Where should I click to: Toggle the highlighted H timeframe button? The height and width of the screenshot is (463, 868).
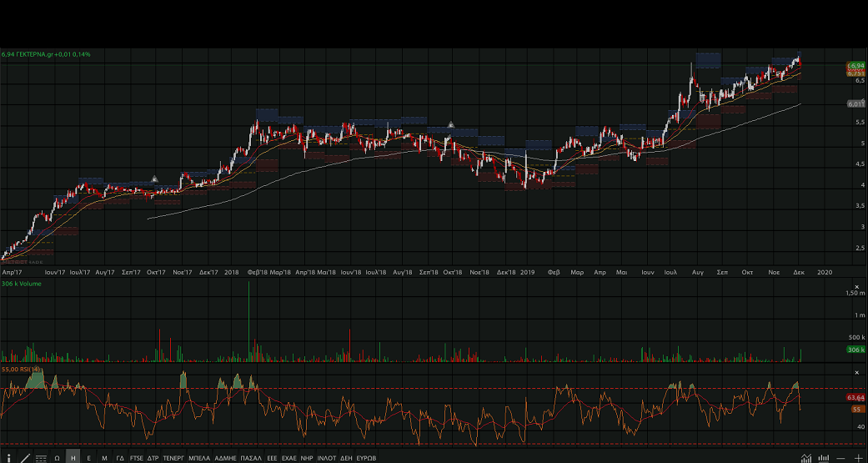[73, 458]
